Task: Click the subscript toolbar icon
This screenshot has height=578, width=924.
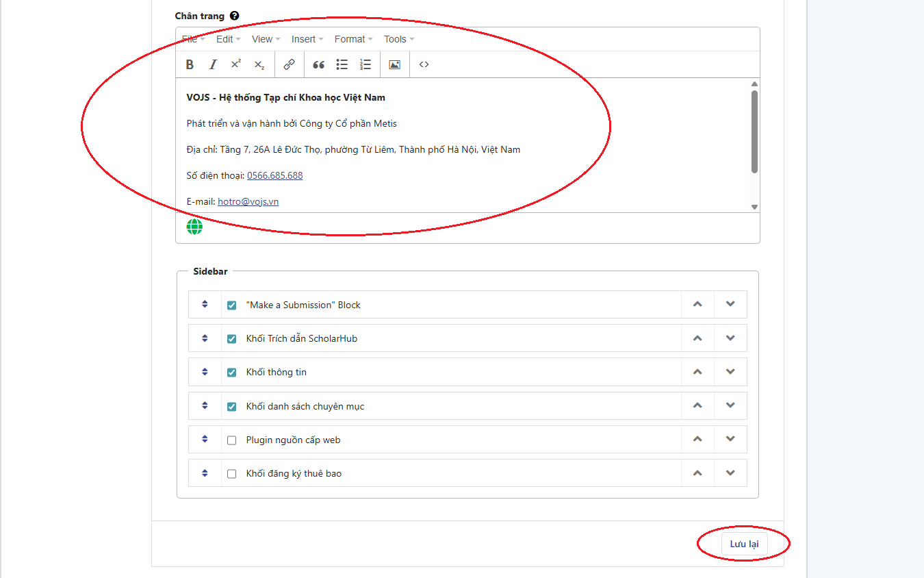Action: click(259, 64)
